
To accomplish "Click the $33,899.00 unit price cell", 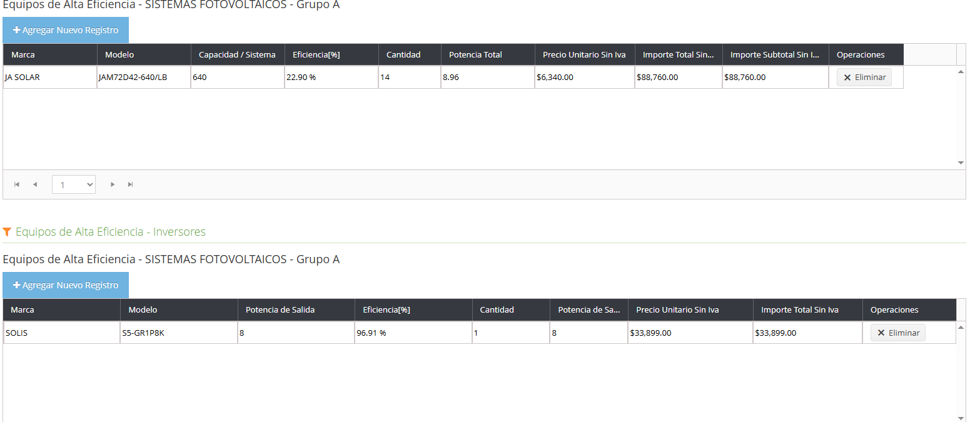I will [x=690, y=333].
